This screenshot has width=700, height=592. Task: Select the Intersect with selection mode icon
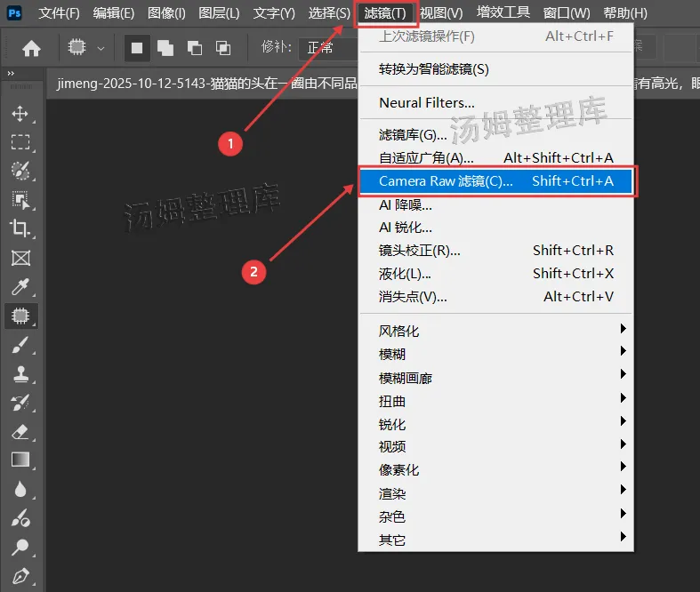click(x=222, y=48)
